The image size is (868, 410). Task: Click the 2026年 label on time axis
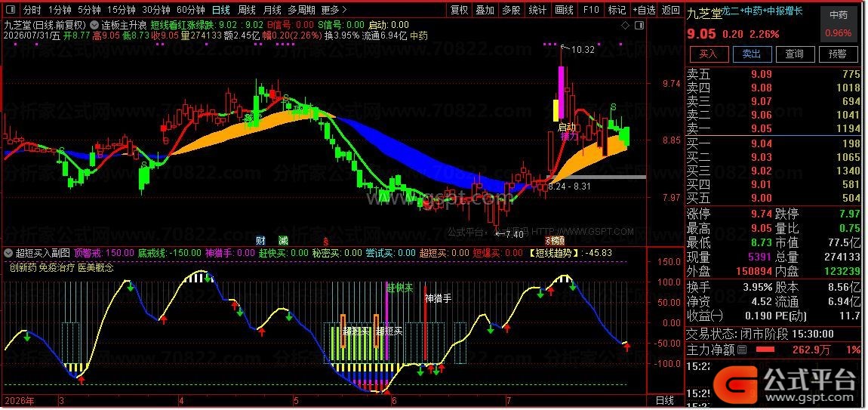[20, 401]
